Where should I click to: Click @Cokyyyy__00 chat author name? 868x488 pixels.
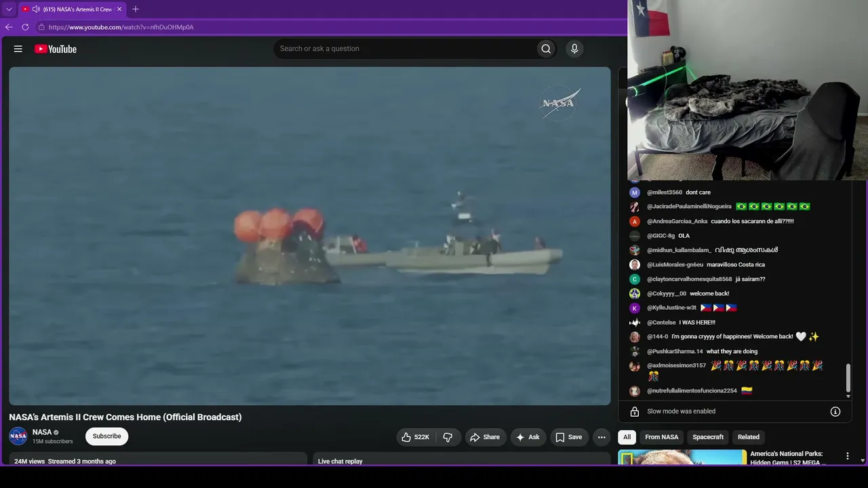tap(667, 293)
